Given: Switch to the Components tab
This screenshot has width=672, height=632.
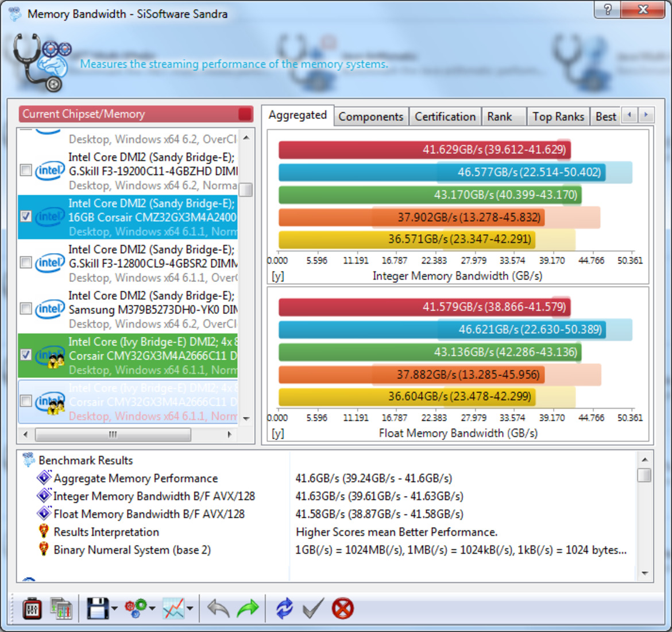Looking at the screenshot, I should pos(370,117).
